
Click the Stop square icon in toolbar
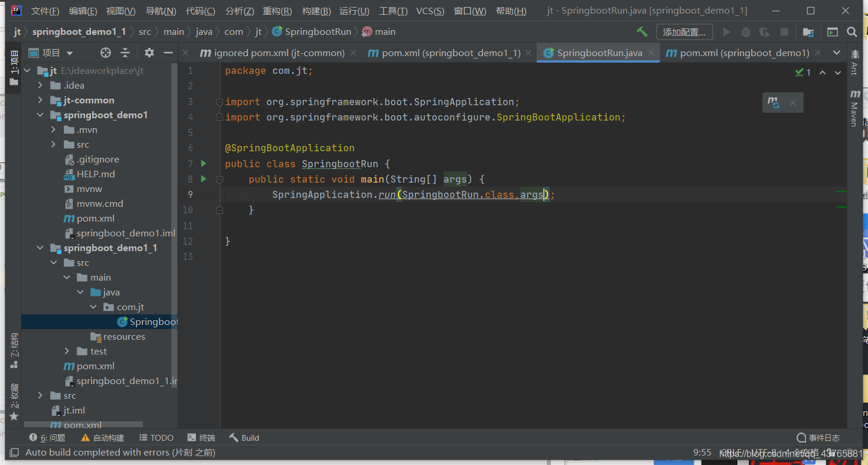[x=784, y=32]
